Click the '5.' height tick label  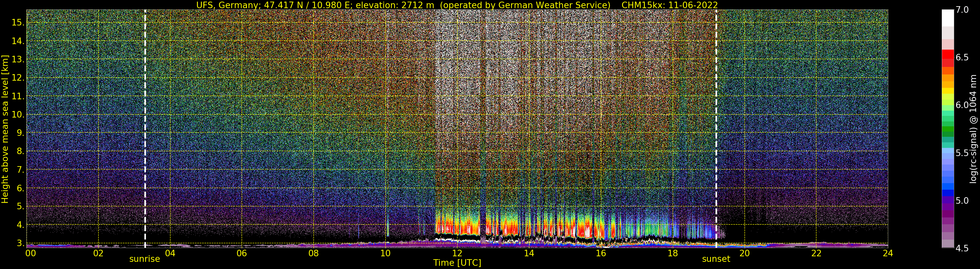[x=20, y=206]
